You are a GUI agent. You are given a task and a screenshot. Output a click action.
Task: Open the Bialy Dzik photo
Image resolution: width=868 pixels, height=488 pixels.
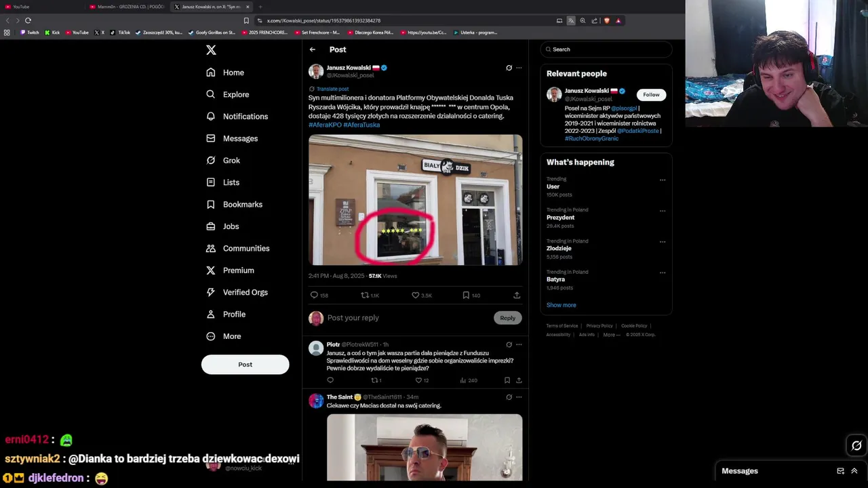(416, 200)
